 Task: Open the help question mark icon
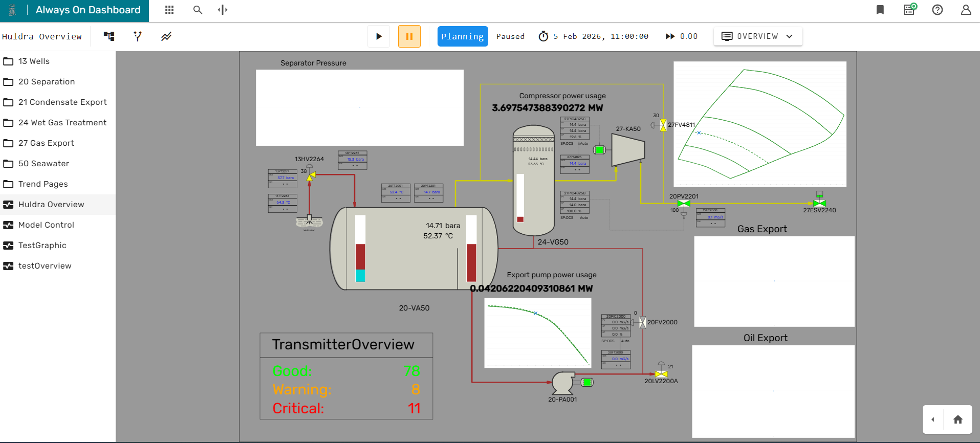tap(937, 10)
